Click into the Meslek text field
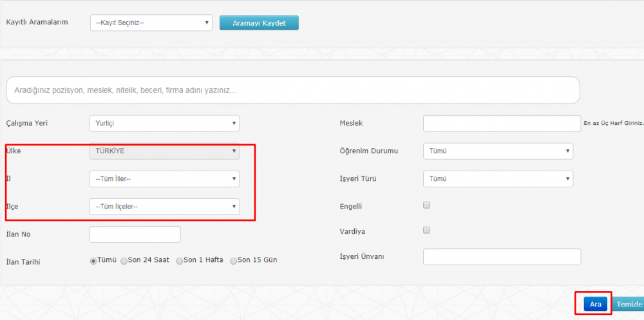The height and width of the screenshot is (320, 644). pyautogui.click(x=502, y=124)
